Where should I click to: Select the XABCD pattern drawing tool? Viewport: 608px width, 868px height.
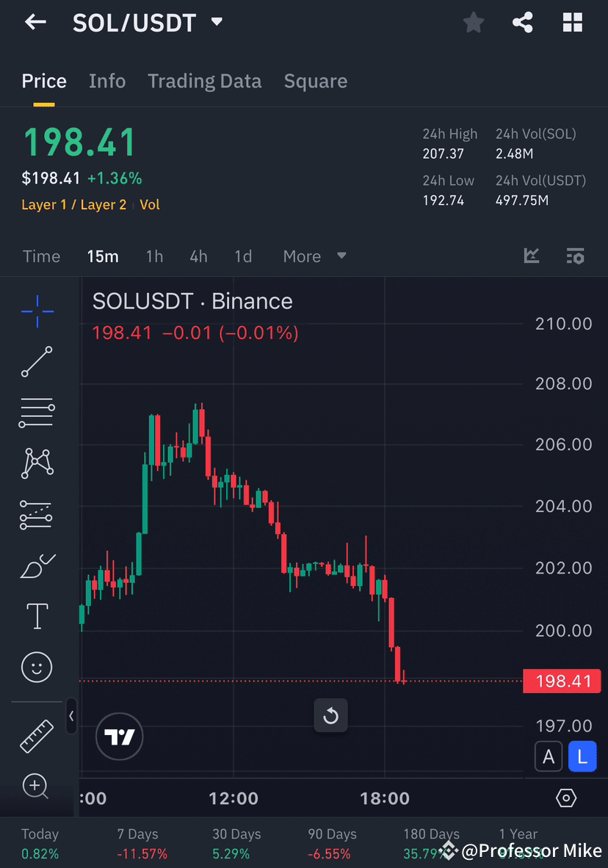[37, 463]
